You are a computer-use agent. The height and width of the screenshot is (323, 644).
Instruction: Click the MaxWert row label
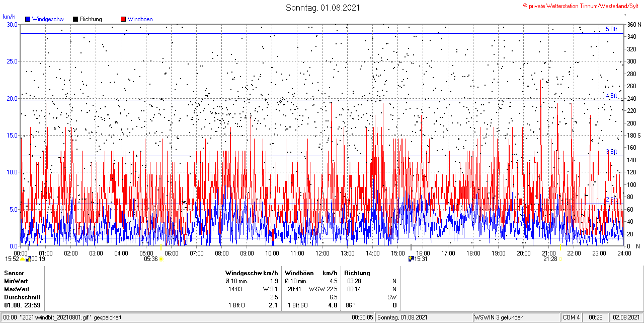(x=17, y=289)
